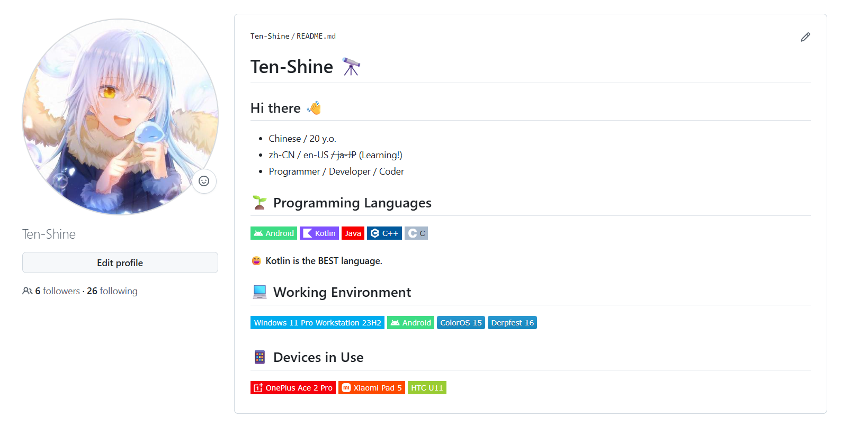Click the green Android language badge

pos(274,233)
